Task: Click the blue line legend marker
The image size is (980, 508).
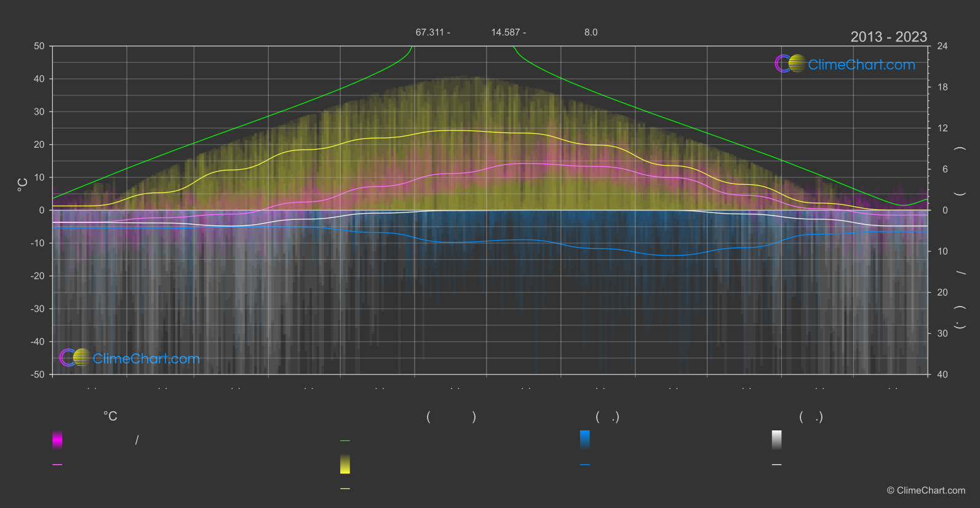Action: tap(585, 465)
